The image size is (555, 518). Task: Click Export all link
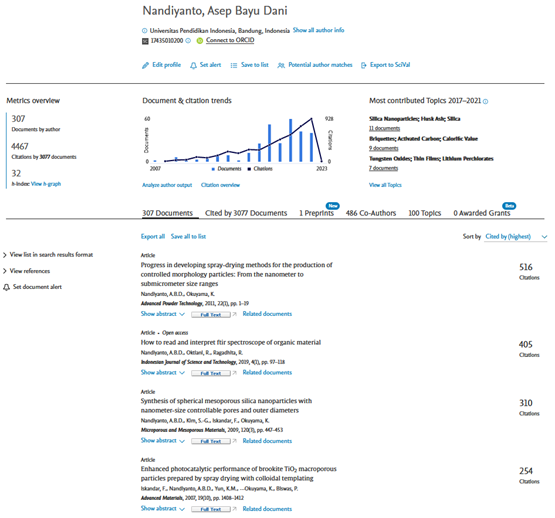[153, 237]
